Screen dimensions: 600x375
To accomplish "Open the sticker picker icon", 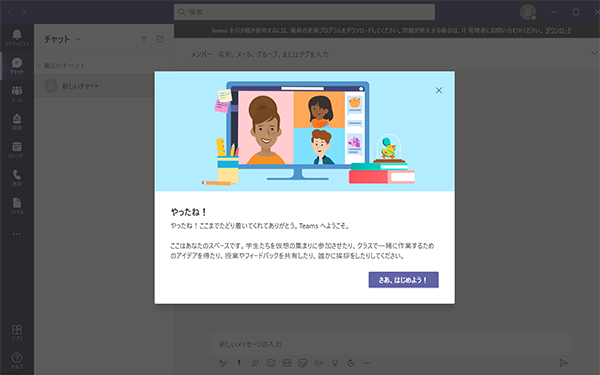I will [x=303, y=362].
